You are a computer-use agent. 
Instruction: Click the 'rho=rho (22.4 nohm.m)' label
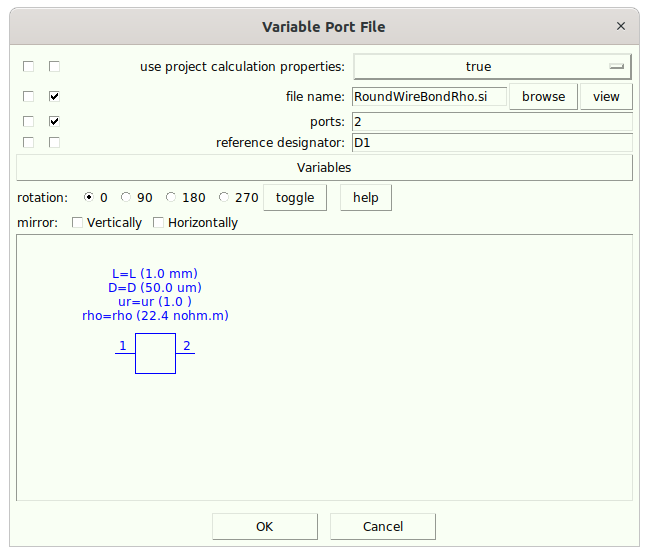pyautogui.click(x=155, y=315)
